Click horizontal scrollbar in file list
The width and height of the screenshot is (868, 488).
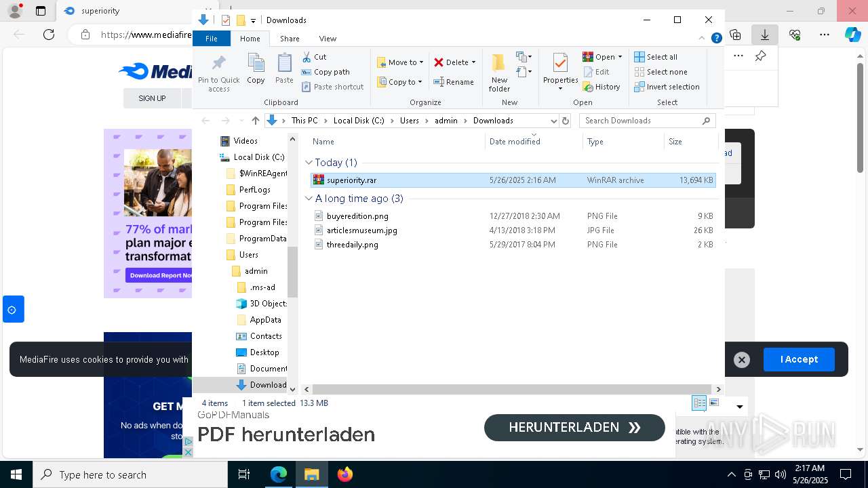[x=512, y=389]
